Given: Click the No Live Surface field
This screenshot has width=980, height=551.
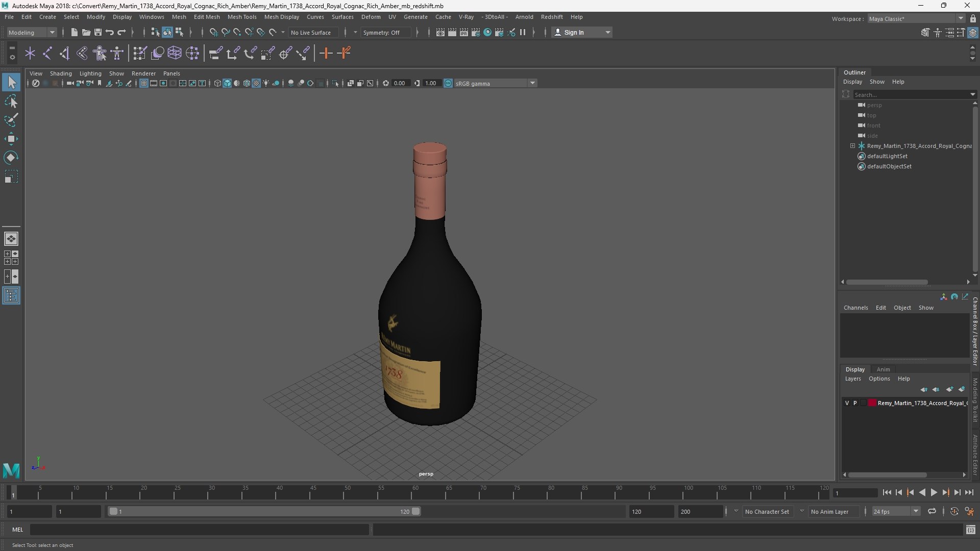Looking at the screenshot, I should [313, 32].
